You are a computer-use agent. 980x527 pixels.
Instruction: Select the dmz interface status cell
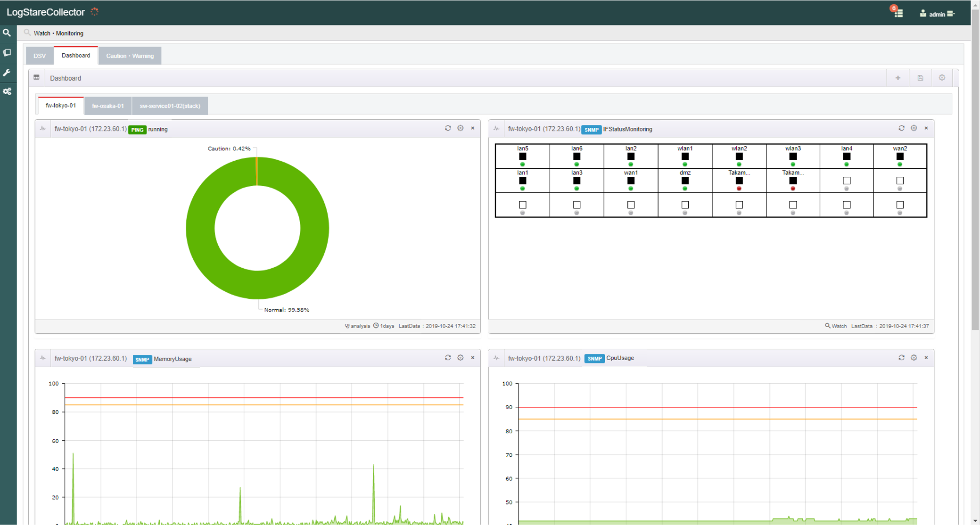[x=685, y=181]
